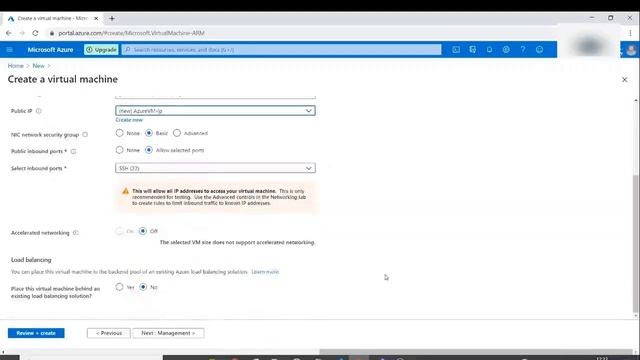Image resolution: width=640 pixels, height=360 pixels.
Task: Click Create new under Public IP
Action: coord(129,120)
